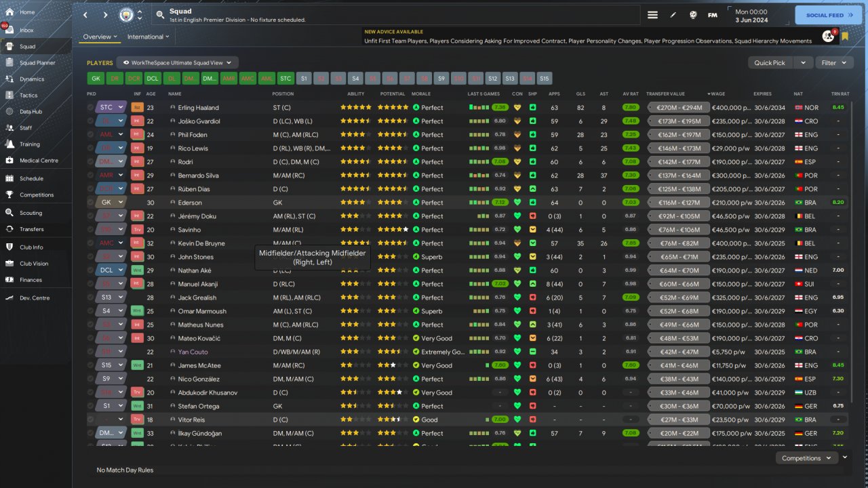Open the Scouting sidebar icon
The height and width of the screenshot is (488, 868).
click(x=9, y=213)
